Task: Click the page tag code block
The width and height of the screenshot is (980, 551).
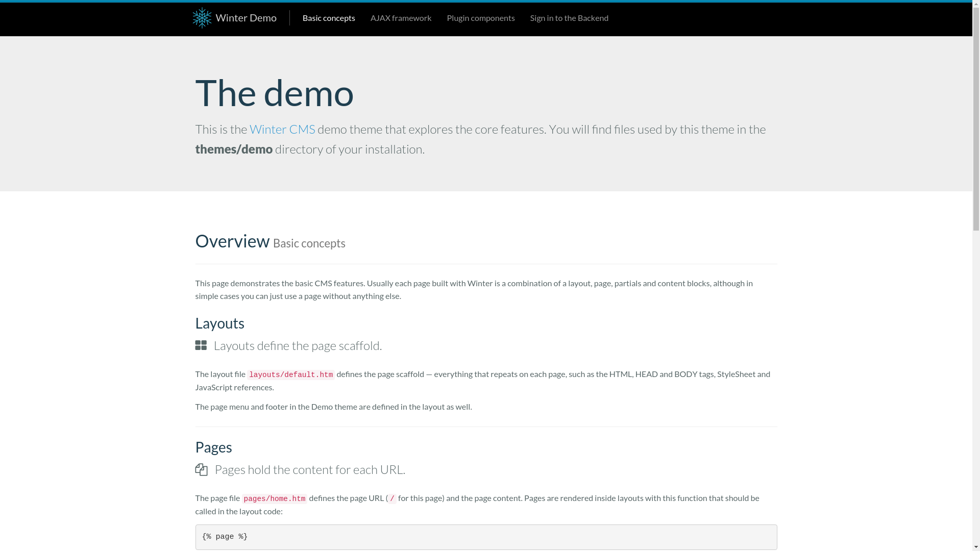Action: coord(485,537)
